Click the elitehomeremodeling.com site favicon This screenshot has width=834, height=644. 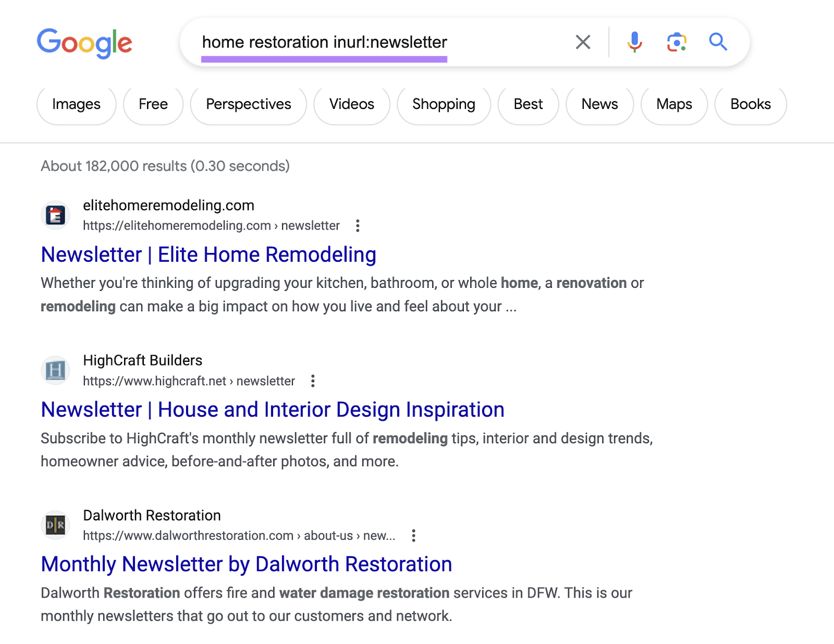pyautogui.click(x=55, y=215)
